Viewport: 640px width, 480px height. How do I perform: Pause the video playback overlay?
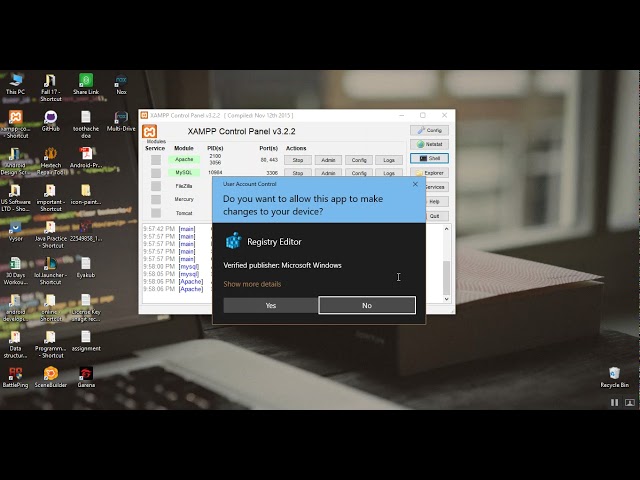point(614,402)
